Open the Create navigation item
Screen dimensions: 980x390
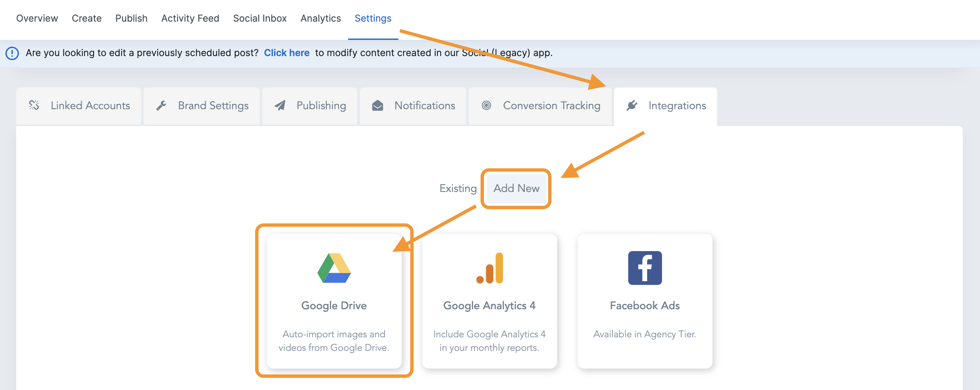tap(87, 18)
